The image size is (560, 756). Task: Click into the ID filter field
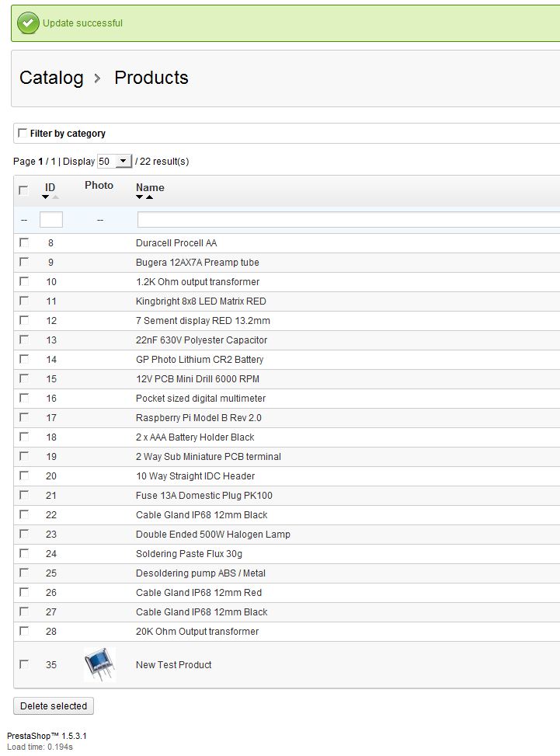click(x=51, y=220)
